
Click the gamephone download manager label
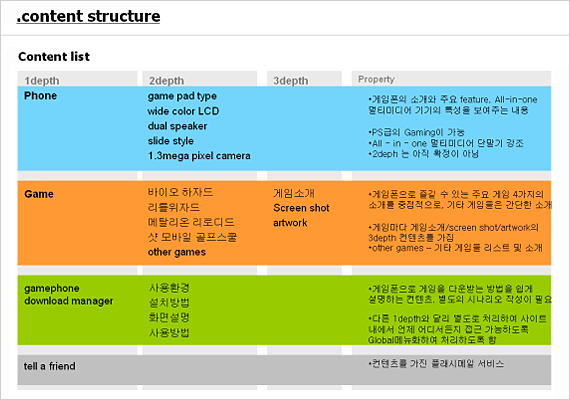[69, 295]
